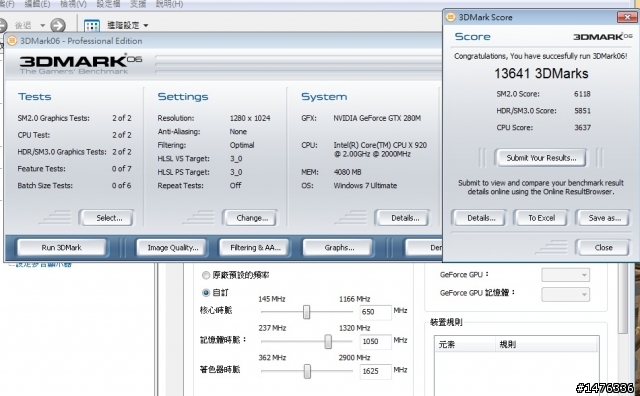Screen dimensions: 640x396
Task: Click the memory clock 記憶體時脈 slider handle
Action: 328,341
